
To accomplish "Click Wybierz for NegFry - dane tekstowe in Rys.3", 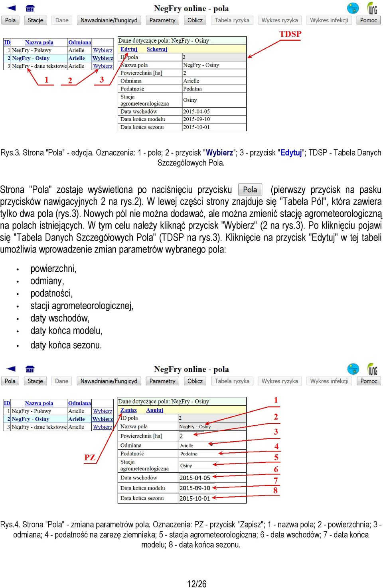I will tap(103, 66).
